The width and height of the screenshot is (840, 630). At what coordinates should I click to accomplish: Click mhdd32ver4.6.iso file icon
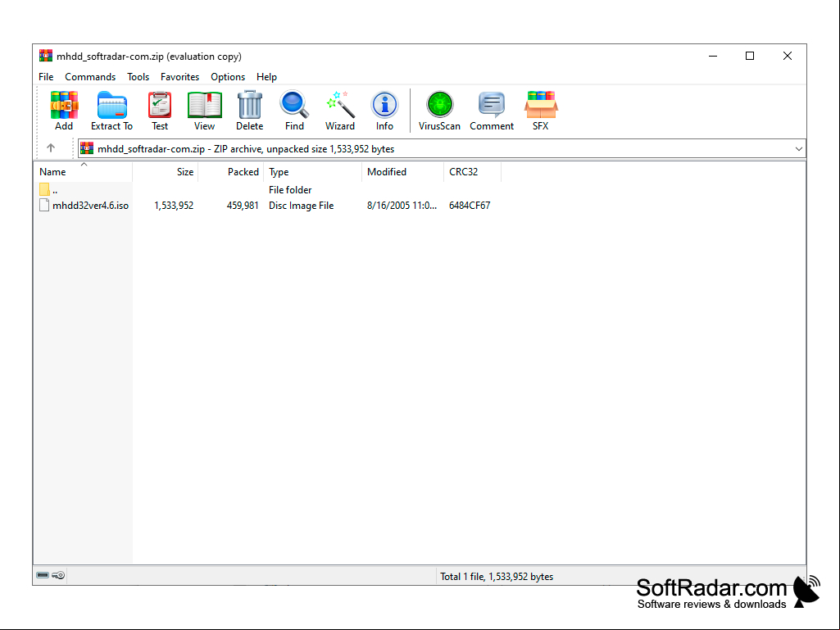(x=44, y=205)
